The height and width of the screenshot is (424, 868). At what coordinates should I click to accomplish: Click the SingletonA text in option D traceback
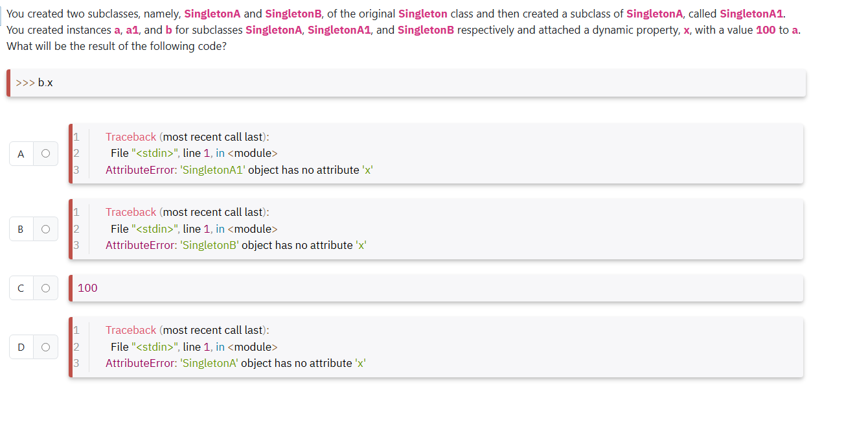pos(208,362)
